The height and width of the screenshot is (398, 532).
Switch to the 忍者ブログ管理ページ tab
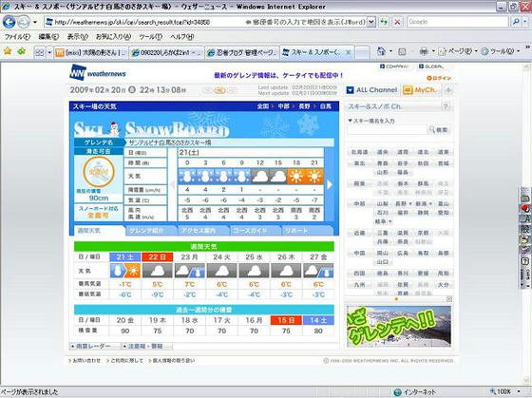coord(242,52)
